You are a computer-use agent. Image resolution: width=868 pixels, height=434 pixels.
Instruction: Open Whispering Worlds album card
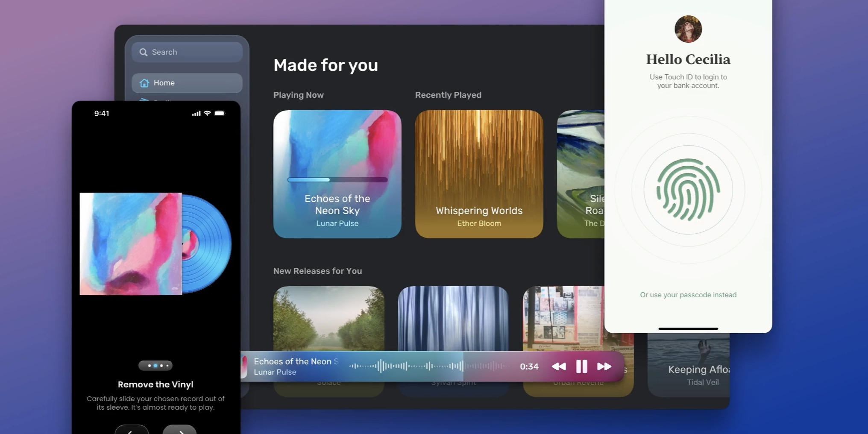[479, 174]
